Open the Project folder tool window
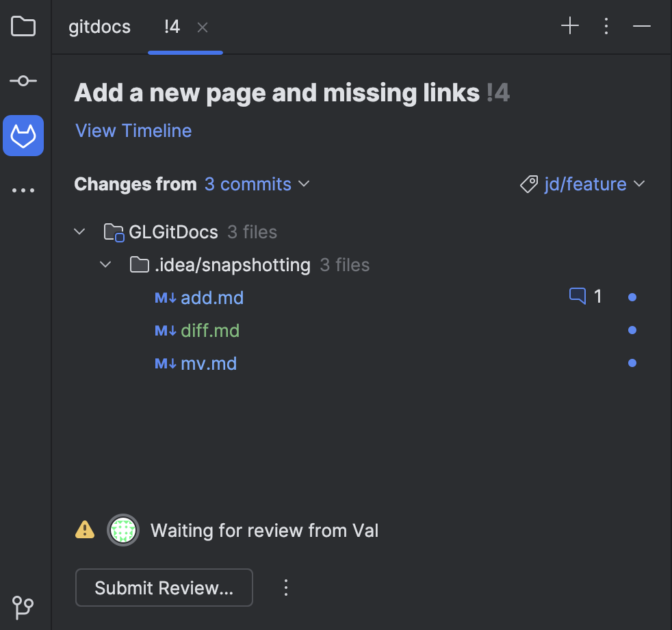Image resolution: width=672 pixels, height=630 pixels. tap(23, 27)
